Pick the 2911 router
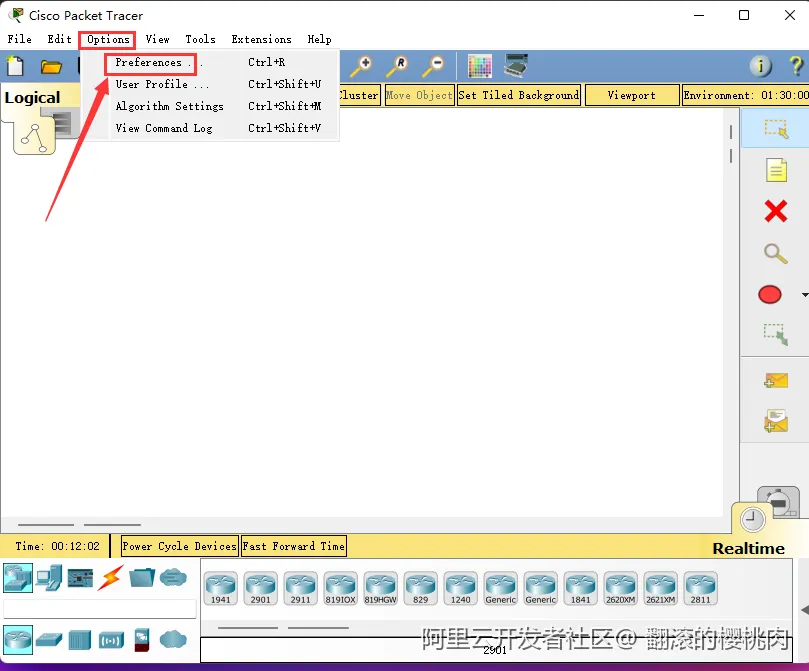This screenshot has height=671, width=809. click(x=300, y=588)
